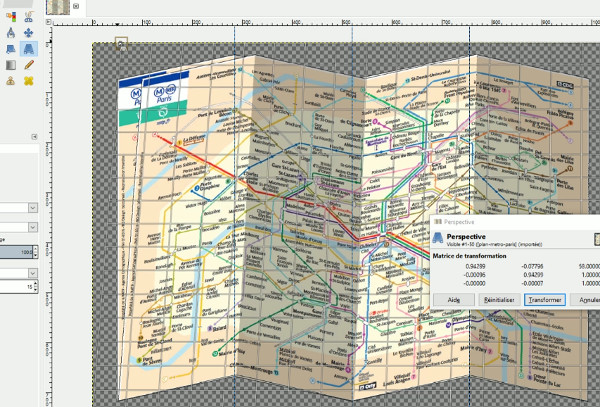Open the tool options panel menu arrow
The width and height of the screenshot is (600, 407).
point(34,137)
